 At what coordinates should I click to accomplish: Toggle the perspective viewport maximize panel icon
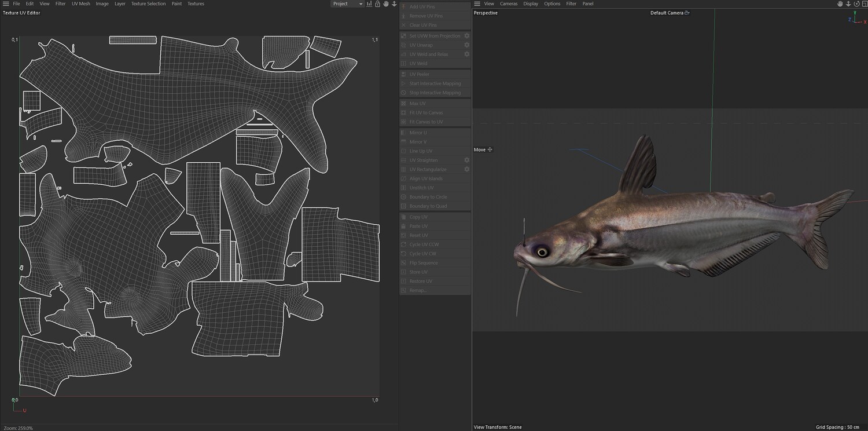click(863, 4)
